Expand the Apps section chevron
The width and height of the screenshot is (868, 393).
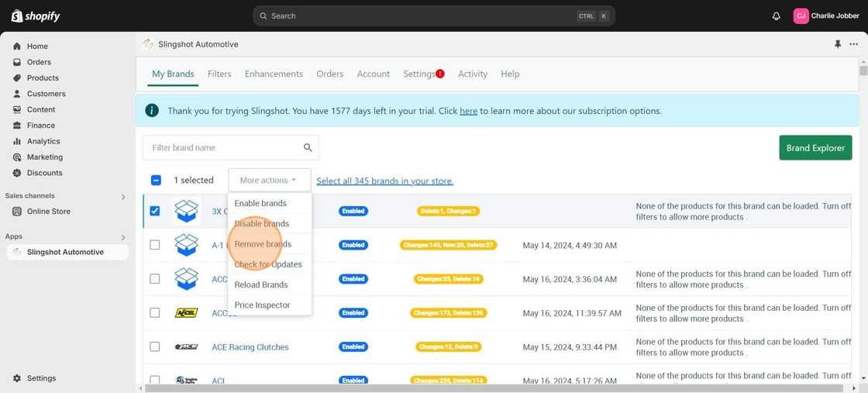[123, 237]
